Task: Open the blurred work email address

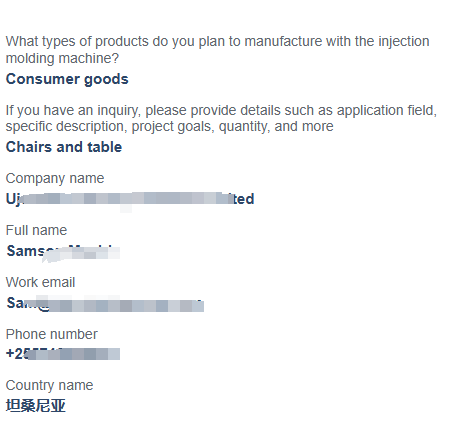Action: [105, 304]
